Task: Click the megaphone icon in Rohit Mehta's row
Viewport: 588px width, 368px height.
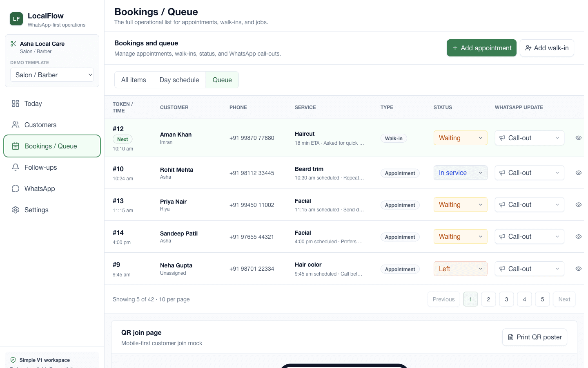Action: [502, 173]
